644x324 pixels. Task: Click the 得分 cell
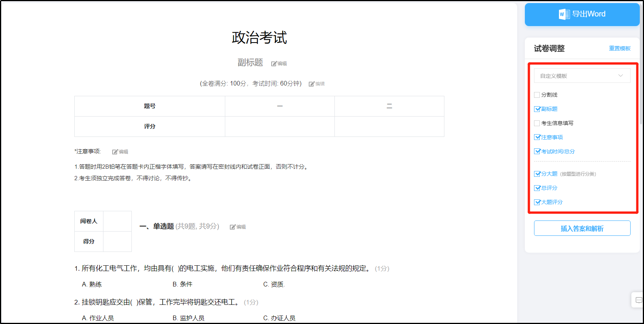coord(89,242)
